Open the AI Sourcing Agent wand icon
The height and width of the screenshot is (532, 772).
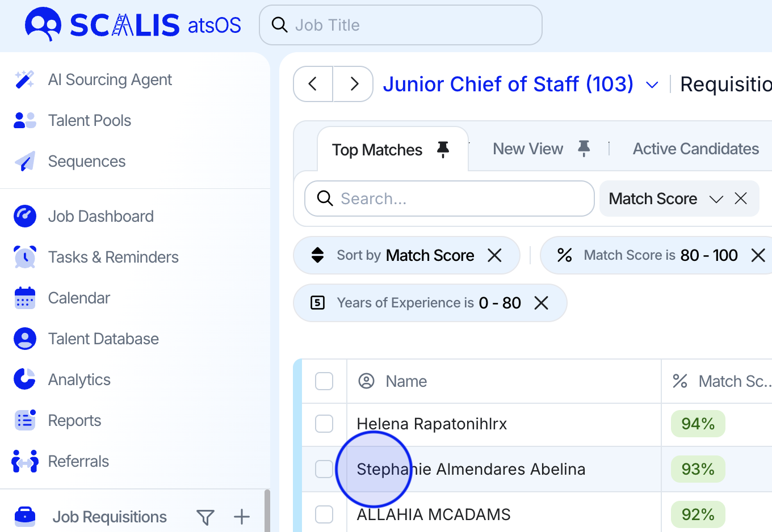pos(24,80)
